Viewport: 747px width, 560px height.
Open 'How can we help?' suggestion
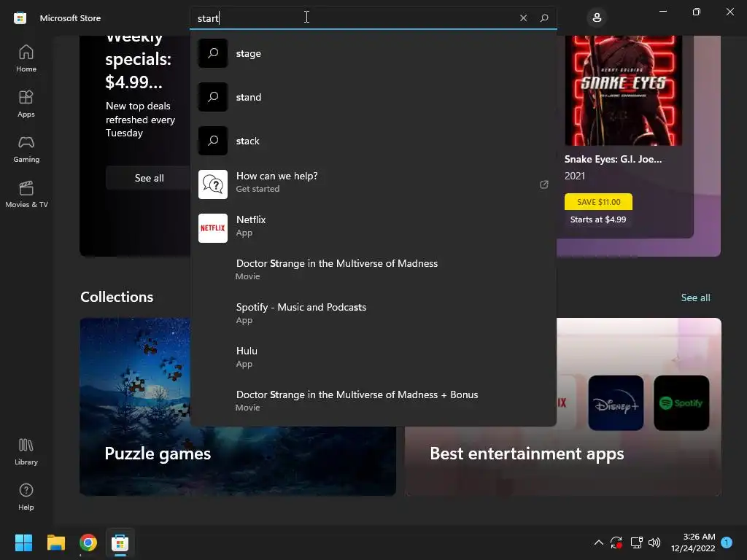coord(373,184)
